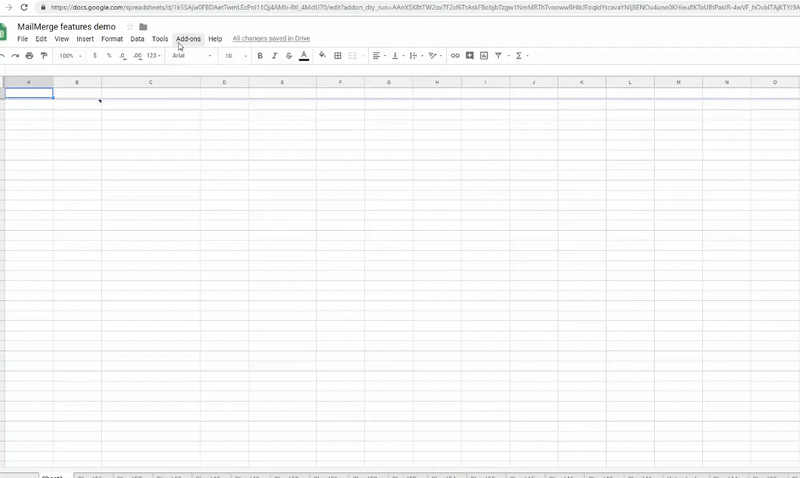
Task: Toggle bold formatting
Action: click(260, 56)
